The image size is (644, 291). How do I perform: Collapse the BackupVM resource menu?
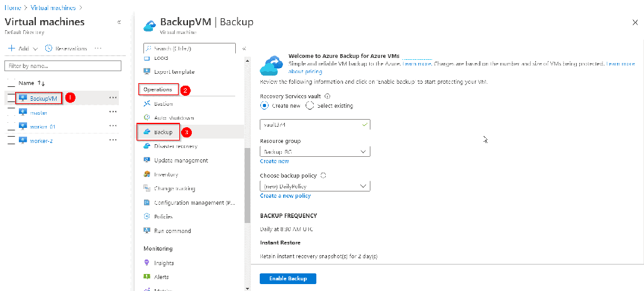(244, 48)
